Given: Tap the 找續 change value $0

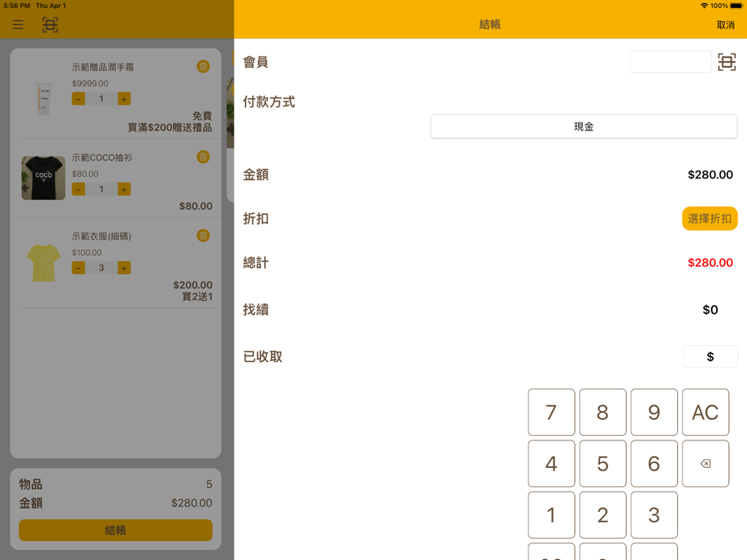Looking at the screenshot, I should 710,310.
